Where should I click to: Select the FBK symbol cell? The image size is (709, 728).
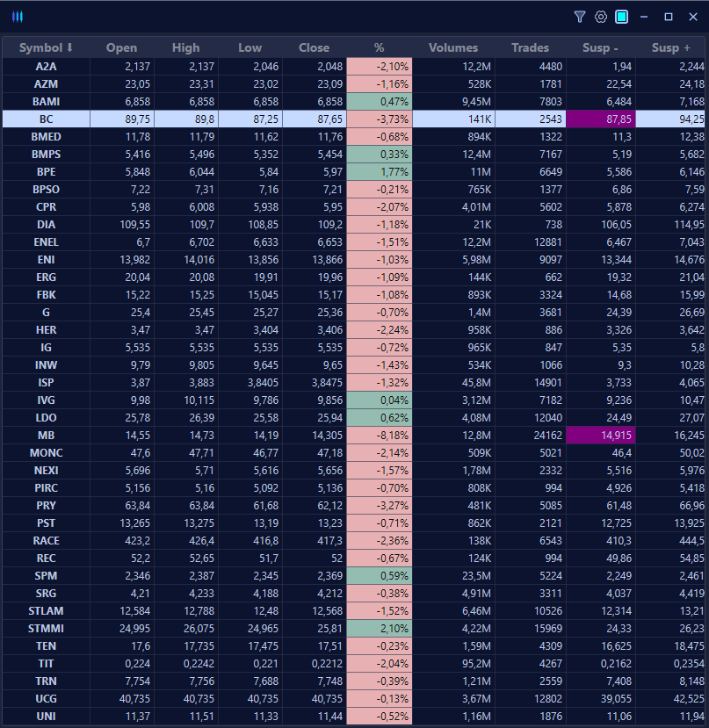(x=46, y=295)
